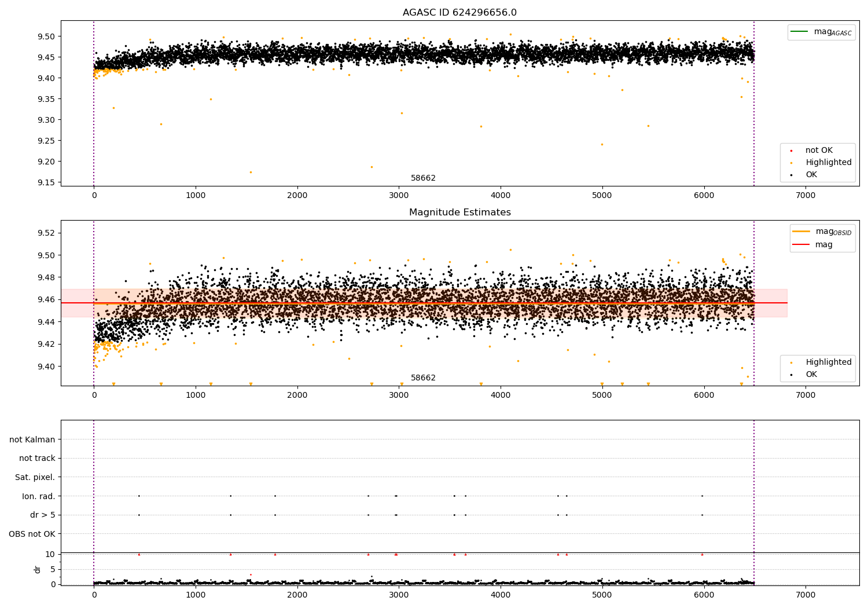Click the 9.15 y-tick of the top plot
868x608 pixels.
46,182
